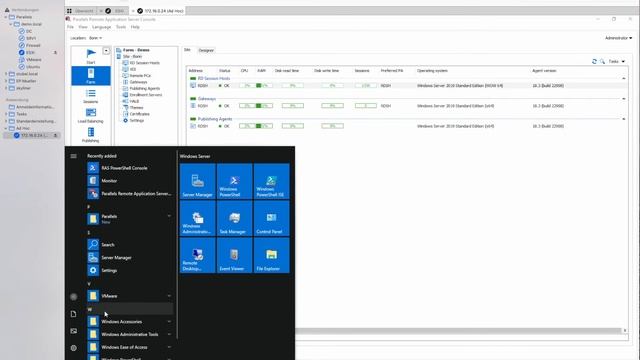Screen dimensions: 640x360
Task: Open the Location dropdown
Action: coord(95,38)
